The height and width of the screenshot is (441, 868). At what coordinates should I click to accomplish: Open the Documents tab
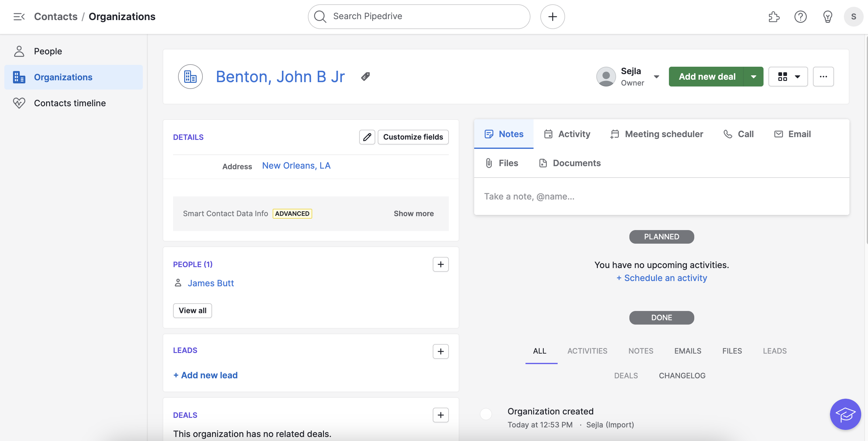570,163
